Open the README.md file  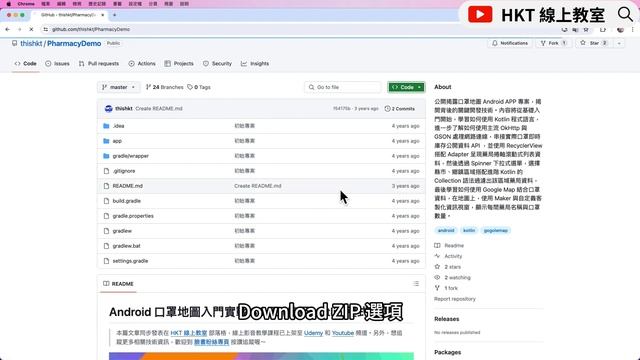pos(127,186)
